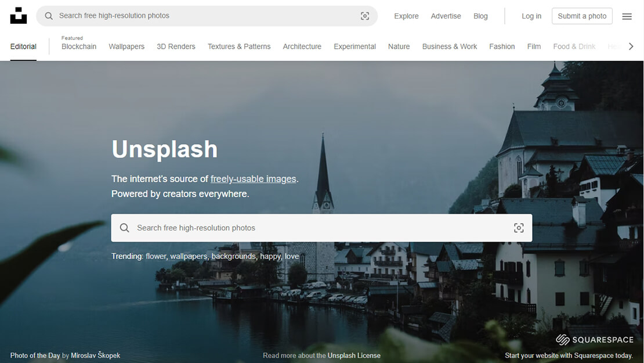Open the Advertise link
Screen dimensions: 644x363
click(x=446, y=16)
